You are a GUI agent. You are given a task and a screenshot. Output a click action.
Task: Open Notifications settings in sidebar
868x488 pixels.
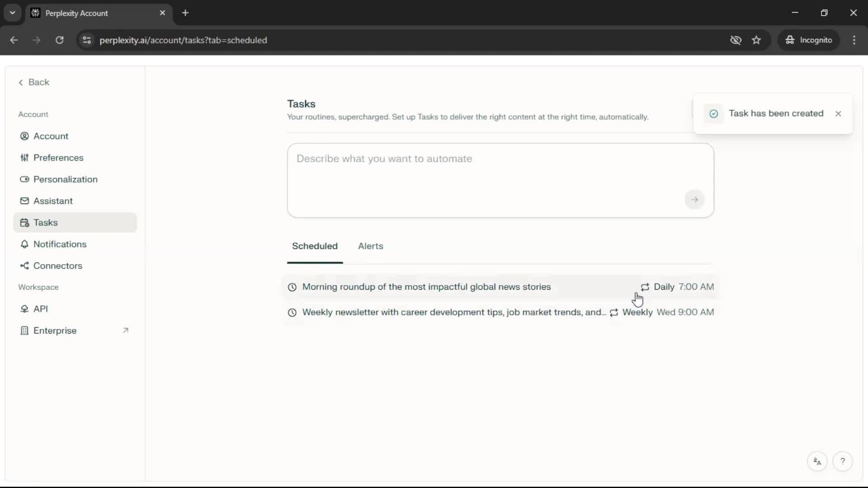tap(60, 244)
